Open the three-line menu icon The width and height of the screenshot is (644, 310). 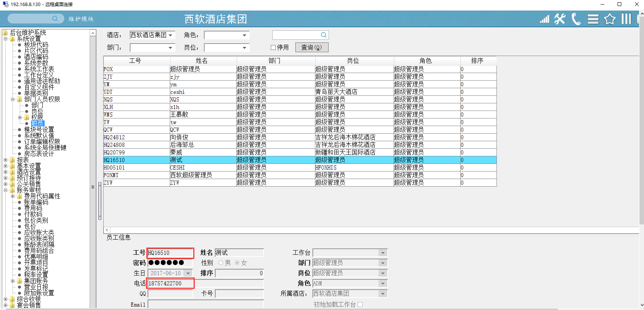tap(593, 19)
